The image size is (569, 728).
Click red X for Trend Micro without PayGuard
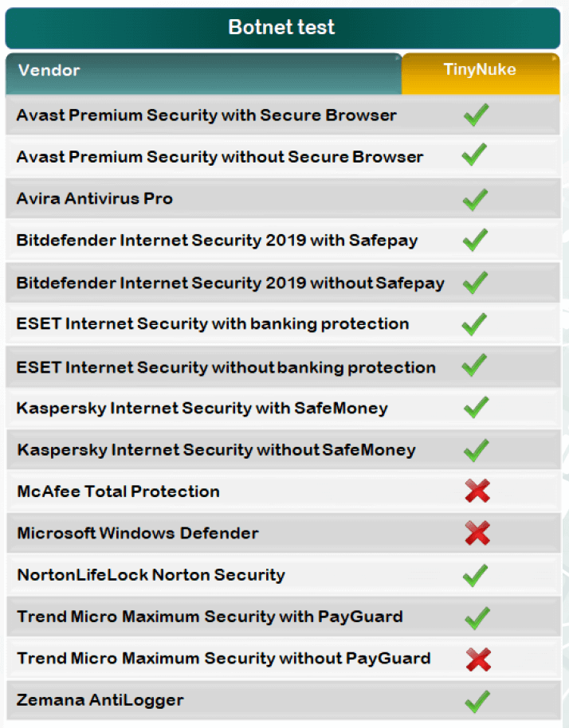click(x=477, y=659)
